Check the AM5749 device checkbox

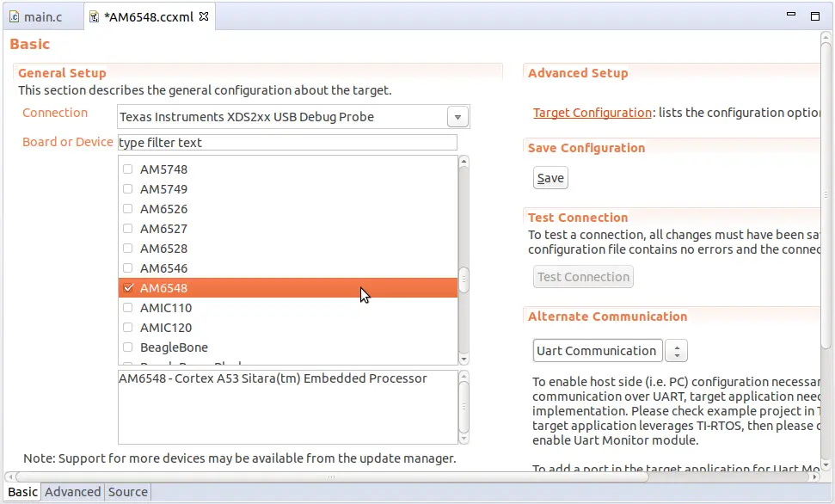click(128, 189)
